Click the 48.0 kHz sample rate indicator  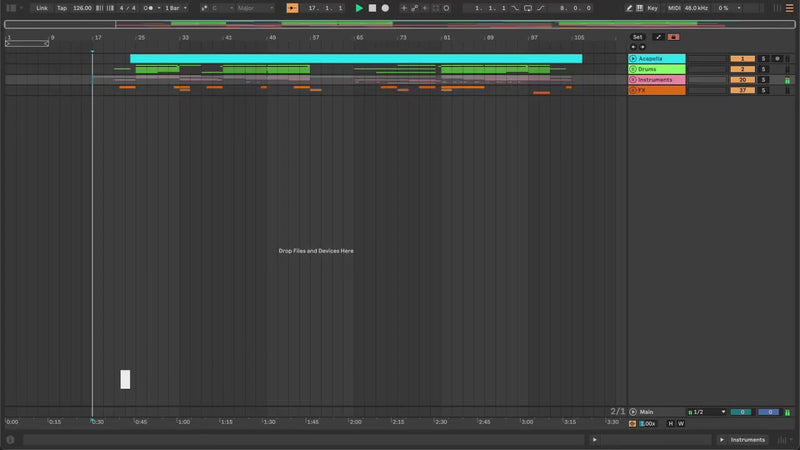coord(696,8)
